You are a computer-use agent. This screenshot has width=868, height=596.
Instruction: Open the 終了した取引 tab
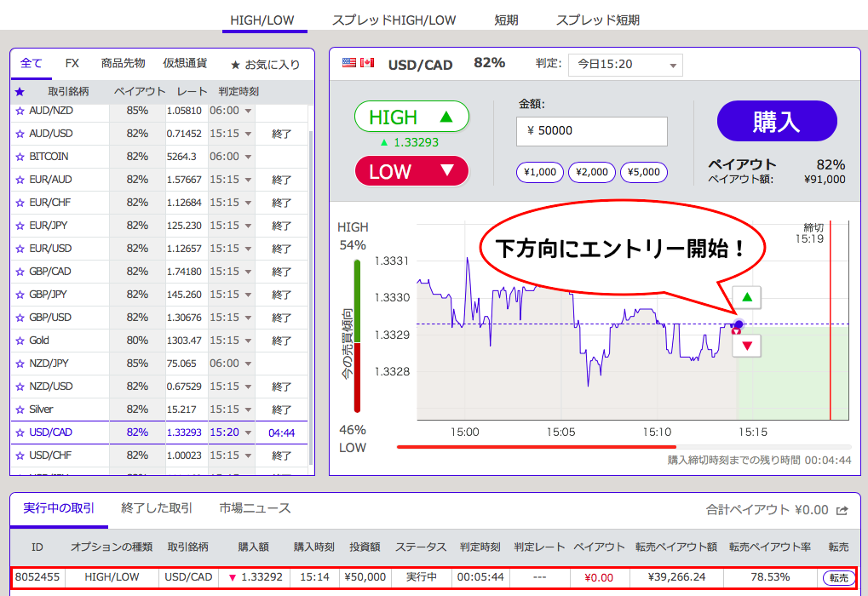(x=157, y=508)
